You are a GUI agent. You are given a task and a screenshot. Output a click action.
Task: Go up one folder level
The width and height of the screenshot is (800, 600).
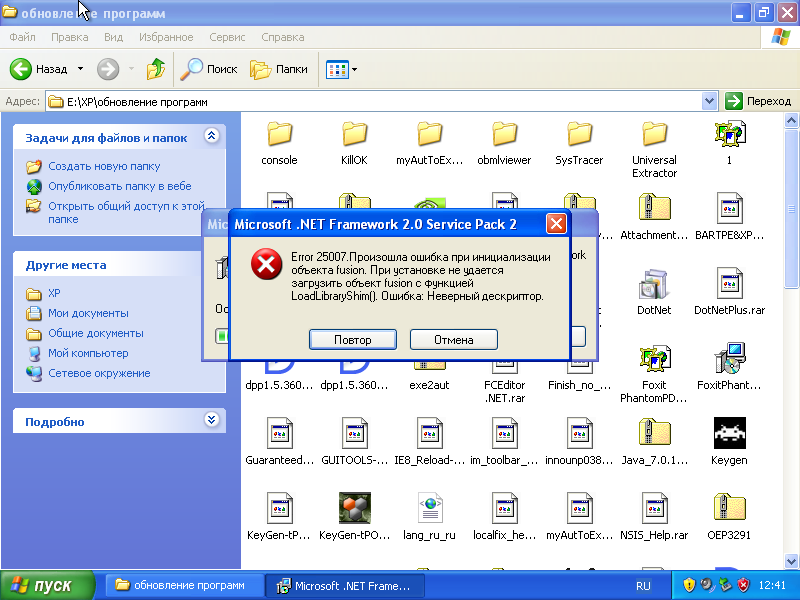pos(156,69)
